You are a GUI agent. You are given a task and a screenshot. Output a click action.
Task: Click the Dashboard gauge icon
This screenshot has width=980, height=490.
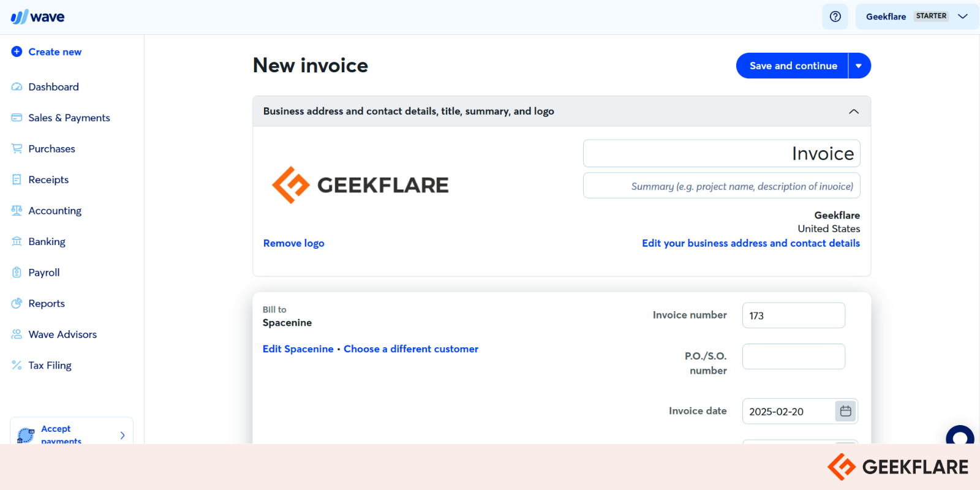pyautogui.click(x=17, y=87)
